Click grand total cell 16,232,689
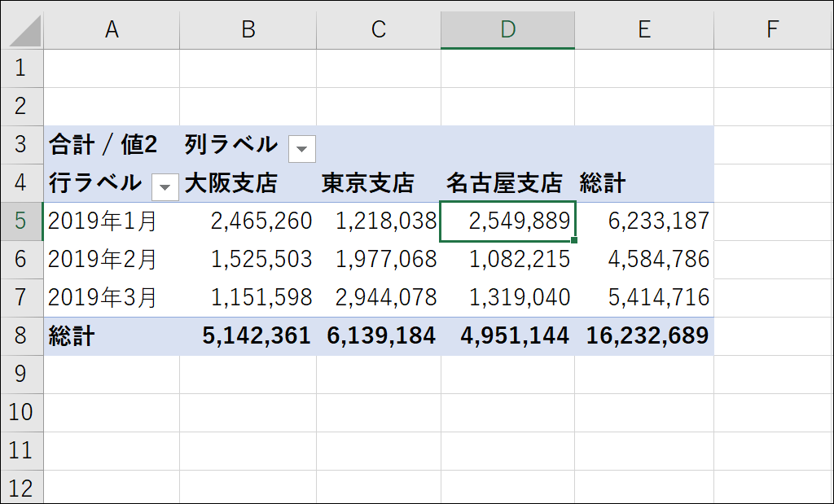 (644, 336)
